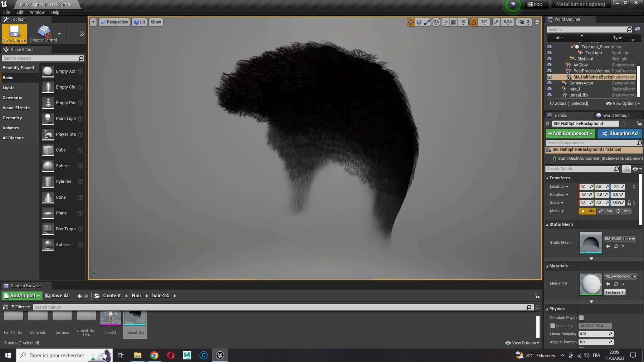The height and width of the screenshot is (362, 644).
Task: Click Blueprint/Add Script button
Action: [x=620, y=133]
